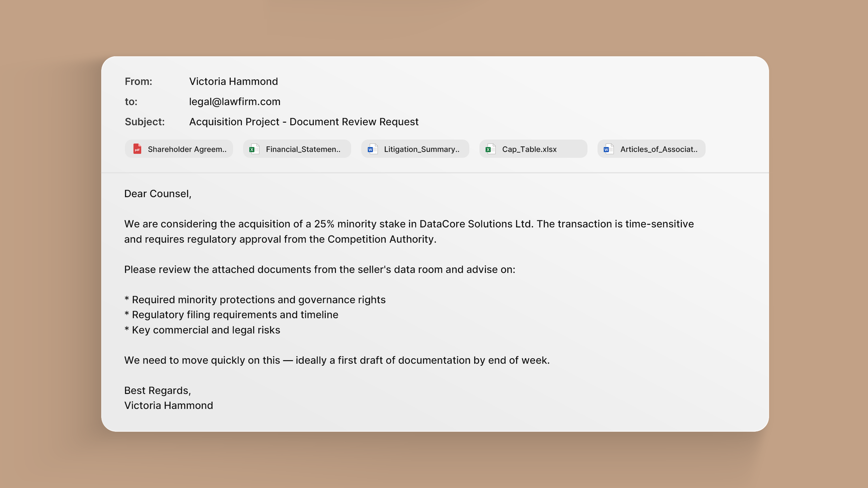
Task: Click the "Key commercial and legal risks" bullet
Action: coord(206,330)
